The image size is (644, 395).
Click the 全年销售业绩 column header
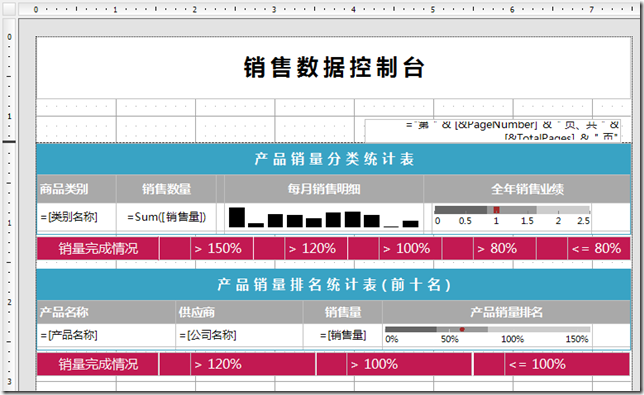(527, 189)
